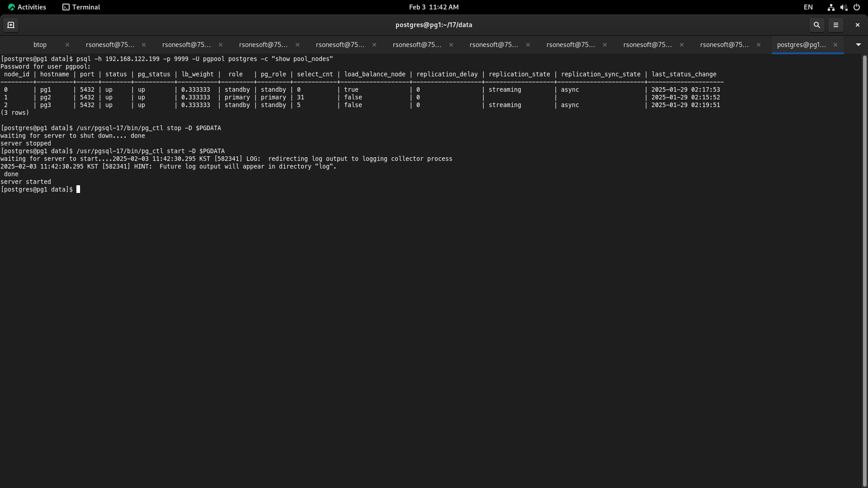Click the new tab icon button
This screenshot has width=868, height=488.
point(11,25)
